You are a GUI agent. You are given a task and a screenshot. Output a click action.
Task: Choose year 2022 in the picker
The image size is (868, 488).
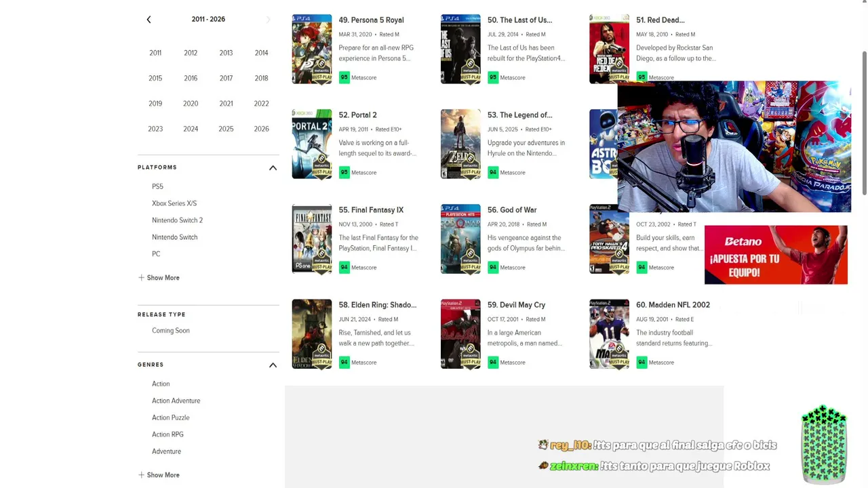(261, 104)
